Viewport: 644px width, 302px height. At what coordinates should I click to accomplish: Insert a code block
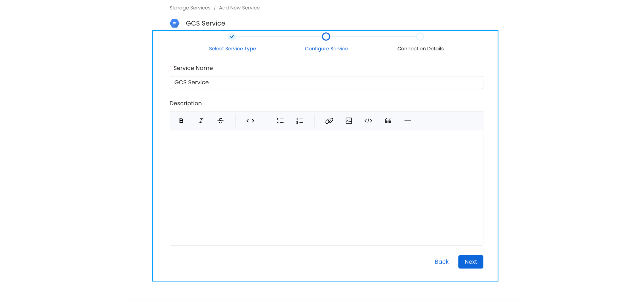(368, 121)
